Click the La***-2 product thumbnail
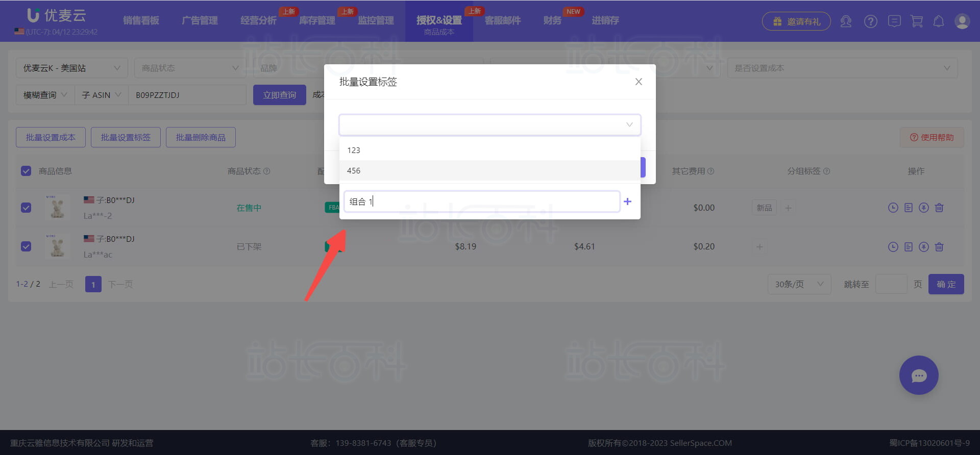The width and height of the screenshot is (980, 455). click(x=57, y=207)
